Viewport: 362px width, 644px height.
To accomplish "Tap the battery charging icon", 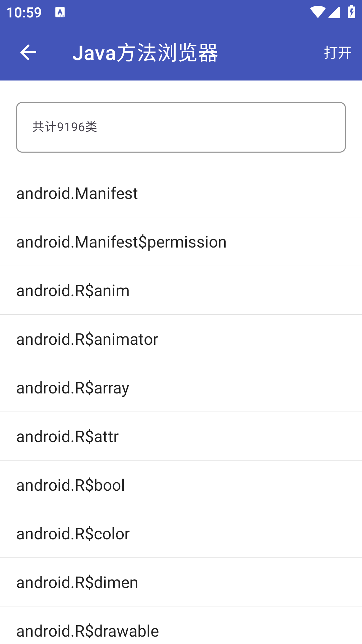I will (352, 12).
